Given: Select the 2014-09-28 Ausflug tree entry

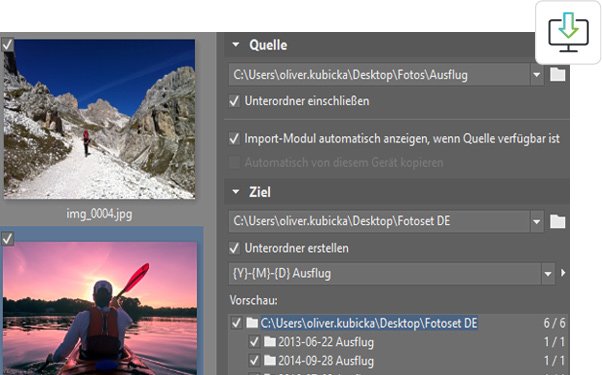Looking at the screenshot, I should [326, 361].
